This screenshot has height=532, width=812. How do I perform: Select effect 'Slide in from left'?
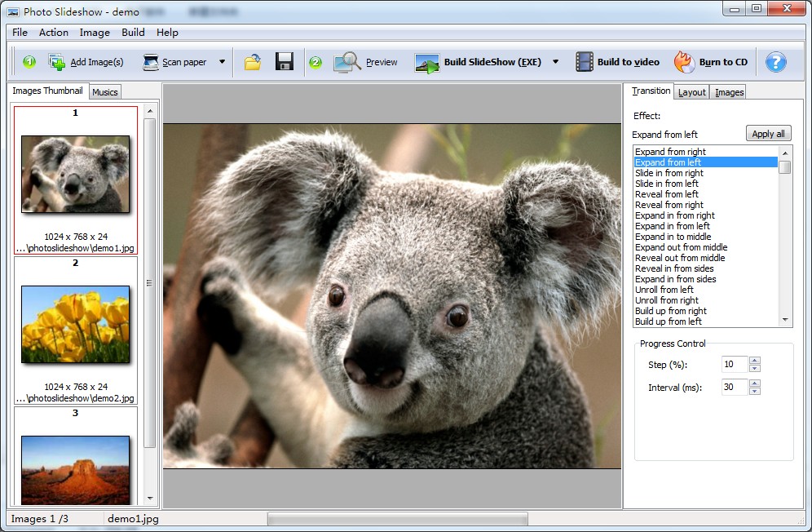pyautogui.click(x=705, y=184)
